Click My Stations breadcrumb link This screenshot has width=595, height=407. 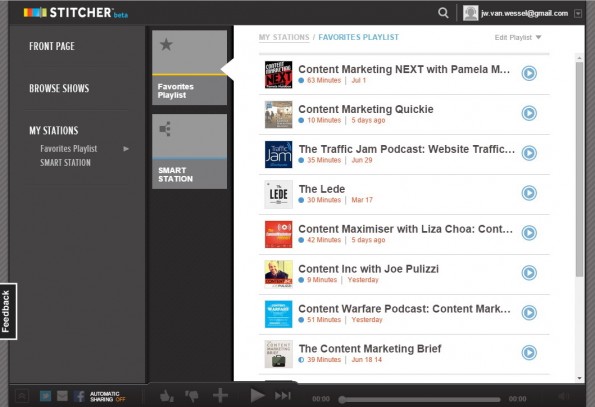pyautogui.click(x=284, y=37)
